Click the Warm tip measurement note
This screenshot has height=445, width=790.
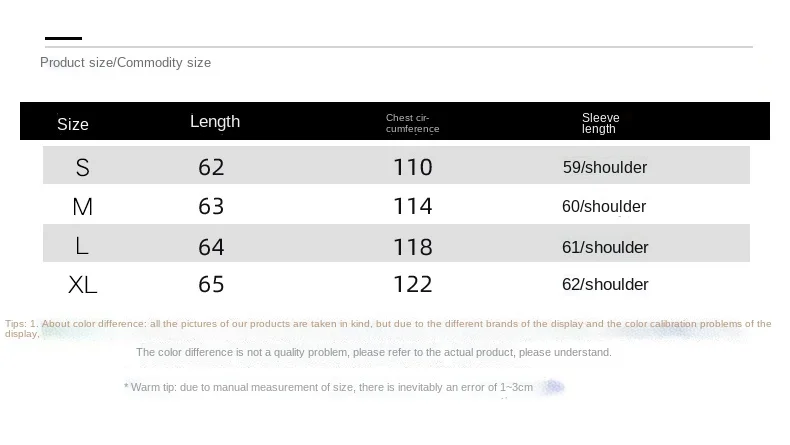coord(328,387)
